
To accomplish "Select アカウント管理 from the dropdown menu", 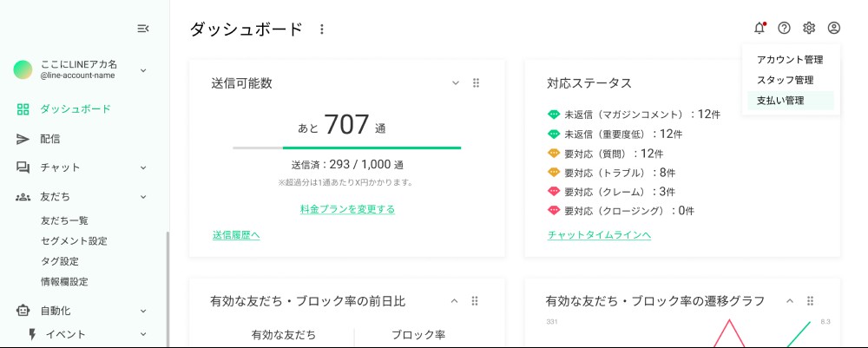I will (789, 60).
